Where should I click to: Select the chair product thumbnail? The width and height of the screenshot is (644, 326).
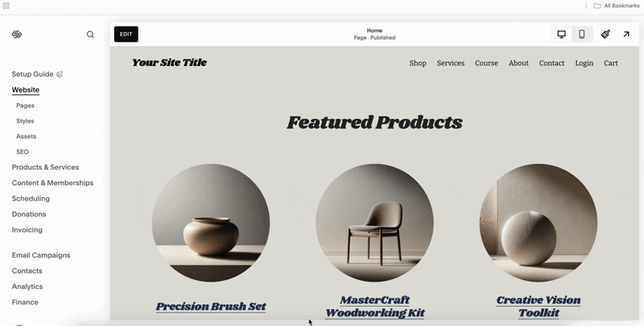(374, 223)
